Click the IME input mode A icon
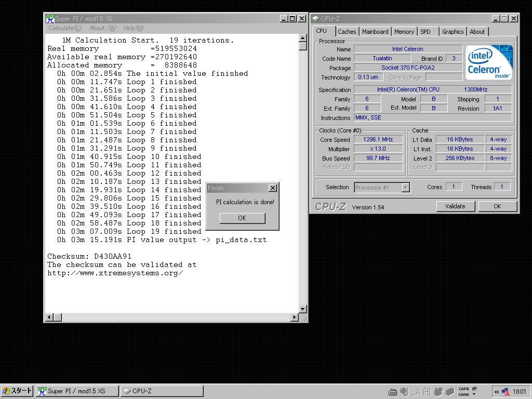This screenshot has height=399, width=532. coord(417,392)
